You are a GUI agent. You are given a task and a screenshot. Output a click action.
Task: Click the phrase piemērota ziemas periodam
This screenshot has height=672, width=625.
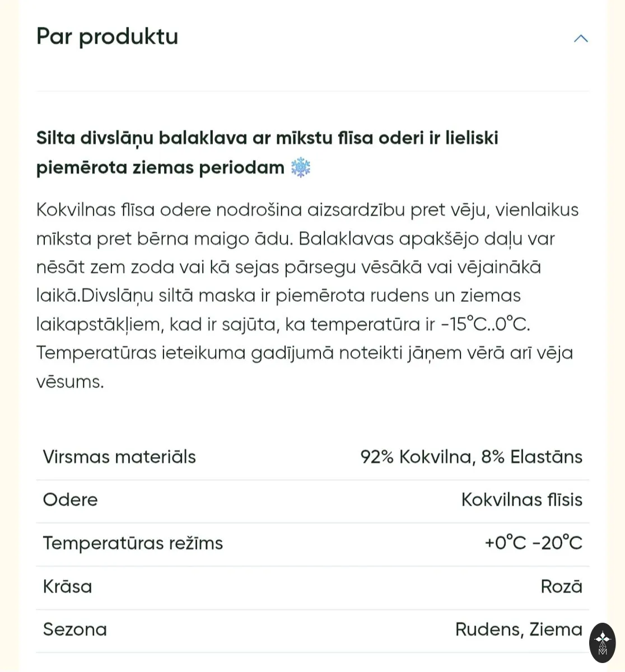tap(160, 167)
